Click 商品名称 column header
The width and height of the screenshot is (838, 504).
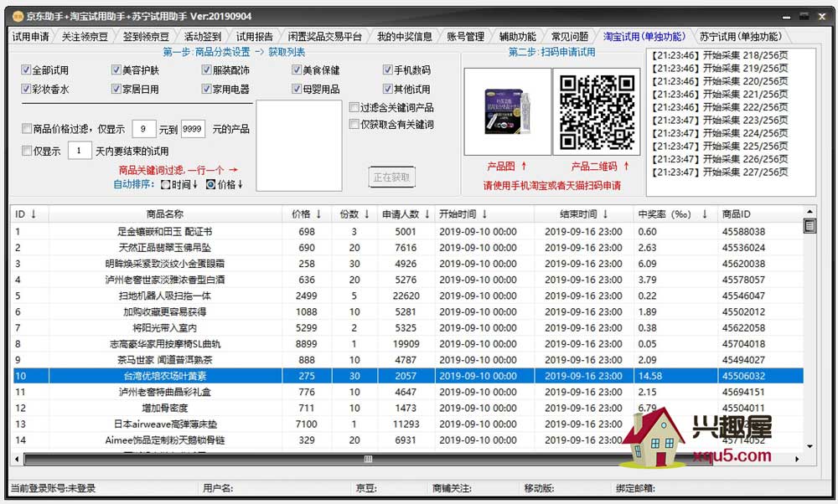165,214
